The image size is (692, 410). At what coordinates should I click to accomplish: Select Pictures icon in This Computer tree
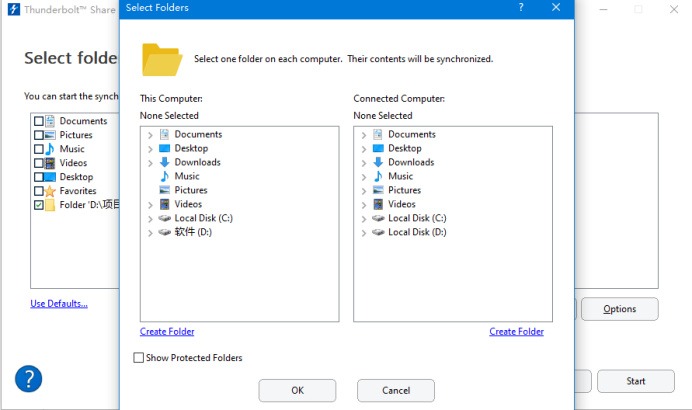click(x=165, y=190)
